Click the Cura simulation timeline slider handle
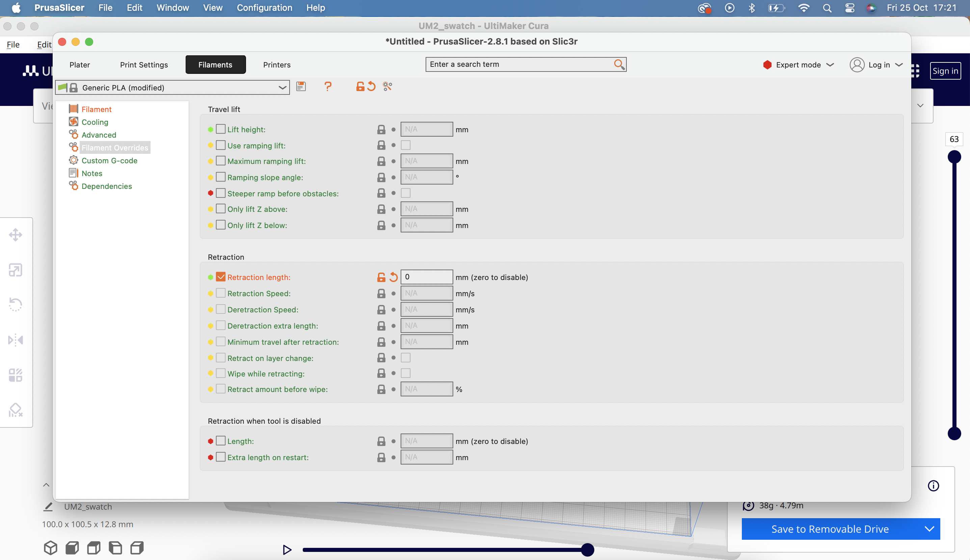 click(x=587, y=550)
